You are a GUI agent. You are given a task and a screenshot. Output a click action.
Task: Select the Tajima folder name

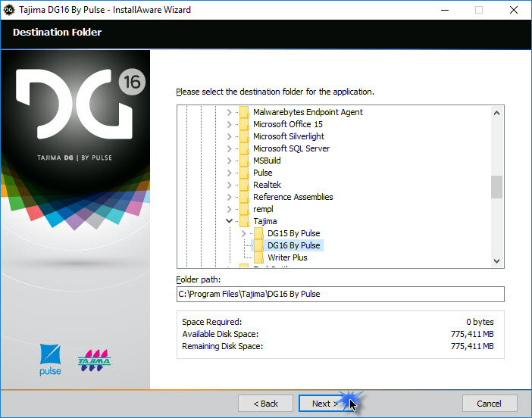click(265, 221)
